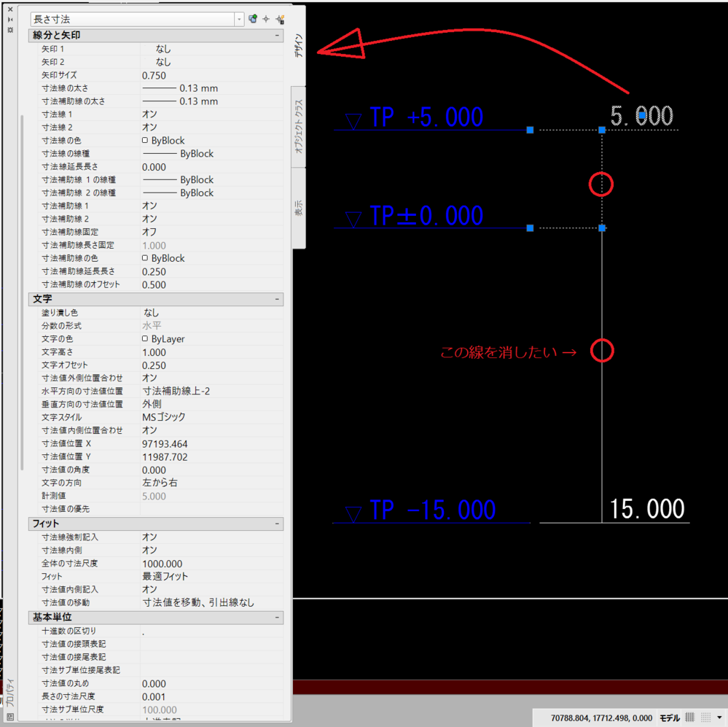The height and width of the screenshot is (727, 728).
Task: Open the 長さ寸法 object type dropdown
Action: (239, 19)
